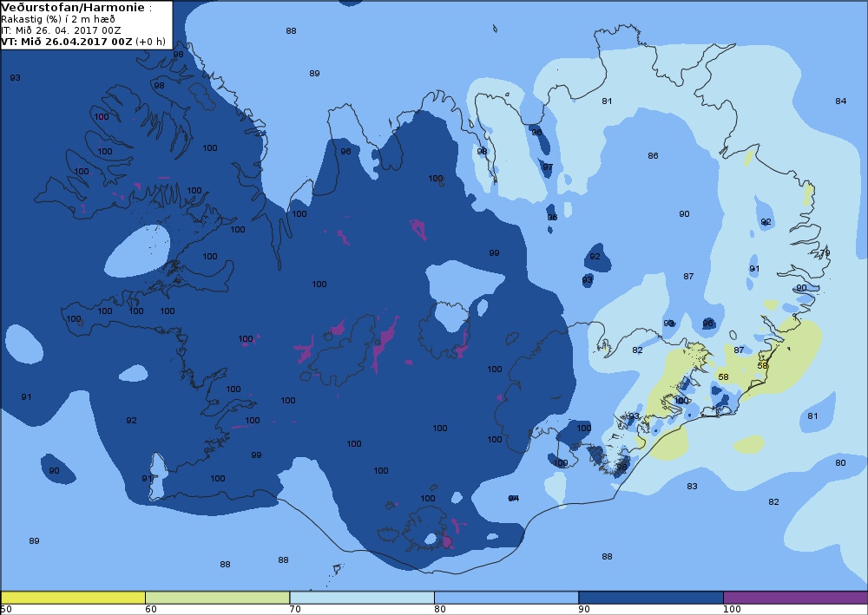Click the legend scale label "70"

pos(295,610)
